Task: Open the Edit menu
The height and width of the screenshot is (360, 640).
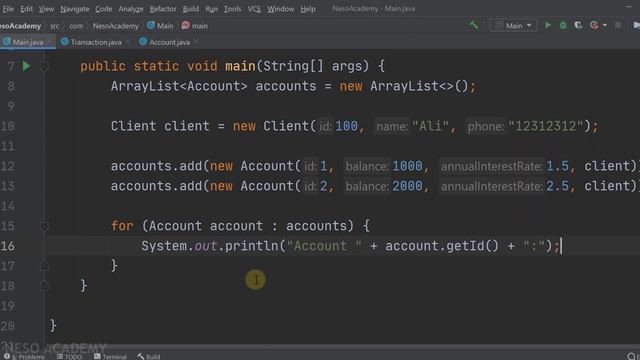Action: 27,9
